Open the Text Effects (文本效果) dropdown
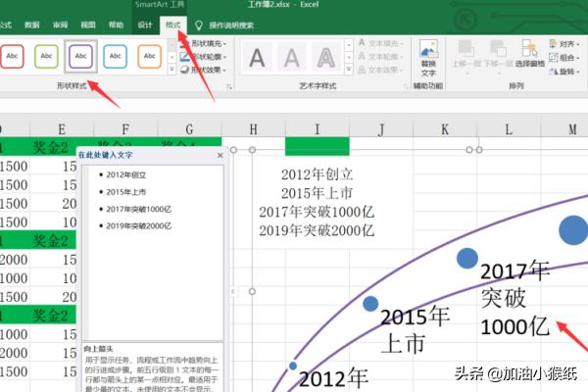This screenshot has width=588, height=392. pos(381,70)
